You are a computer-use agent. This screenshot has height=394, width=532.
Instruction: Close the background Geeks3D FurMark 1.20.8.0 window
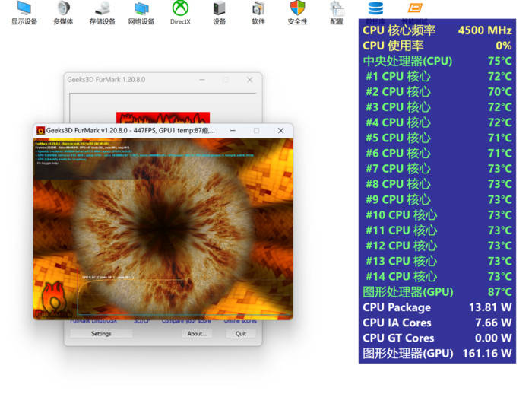(x=250, y=79)
